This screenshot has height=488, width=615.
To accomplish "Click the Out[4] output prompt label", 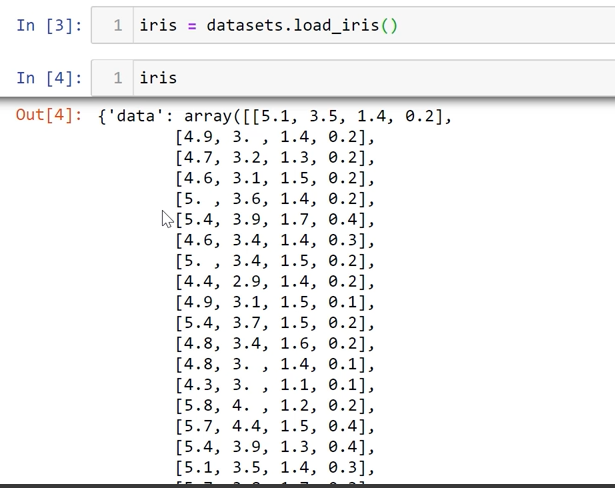I will coord(48,116).
